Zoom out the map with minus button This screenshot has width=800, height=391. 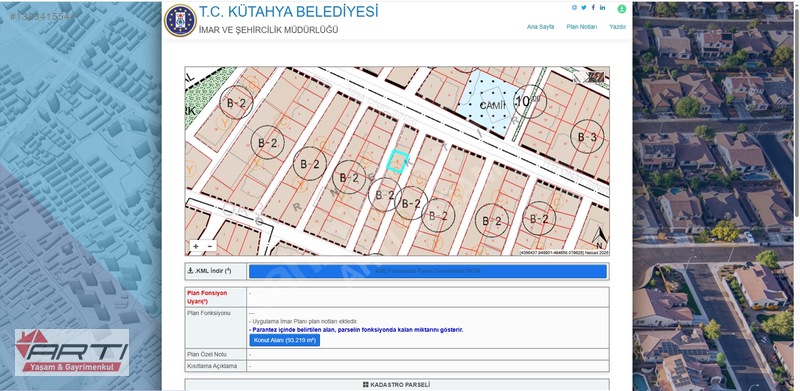click(x=210, y=246)
